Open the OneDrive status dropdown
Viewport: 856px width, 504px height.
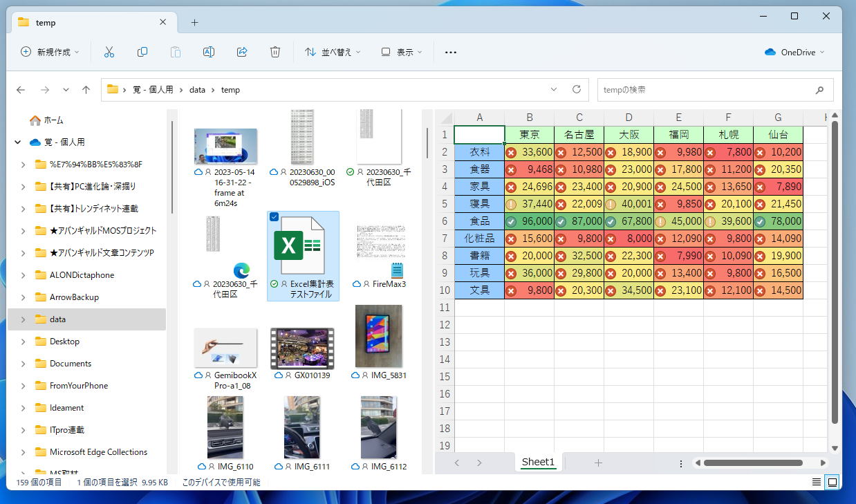(x=795, y=52)
